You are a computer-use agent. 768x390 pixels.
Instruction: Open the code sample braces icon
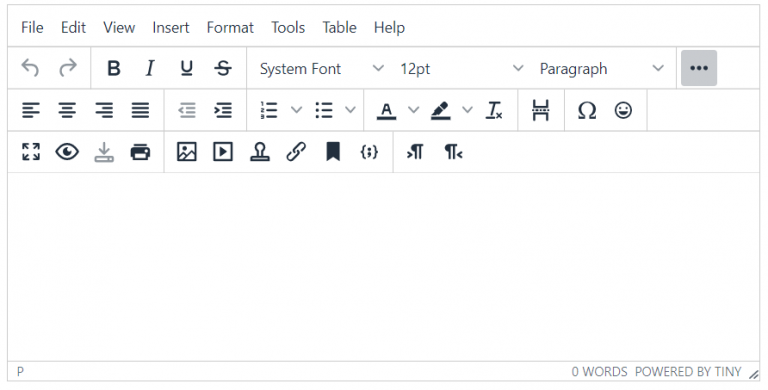369,152
